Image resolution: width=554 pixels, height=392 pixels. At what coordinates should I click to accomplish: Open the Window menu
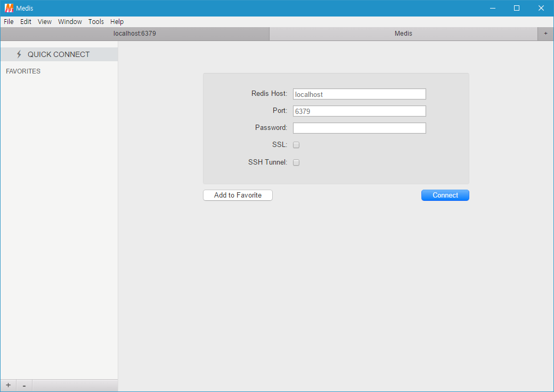point(70,21)
